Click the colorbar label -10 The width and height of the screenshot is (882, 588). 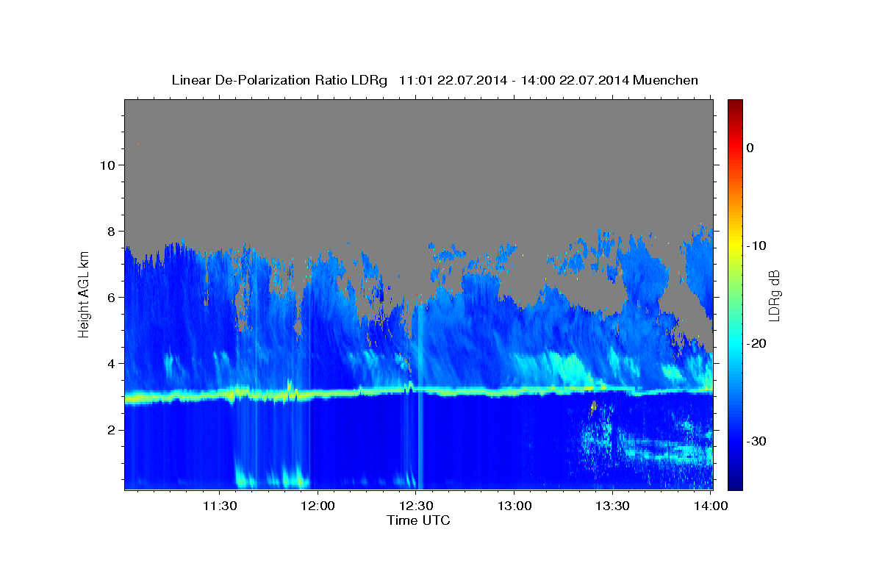[x=756, y=245]
